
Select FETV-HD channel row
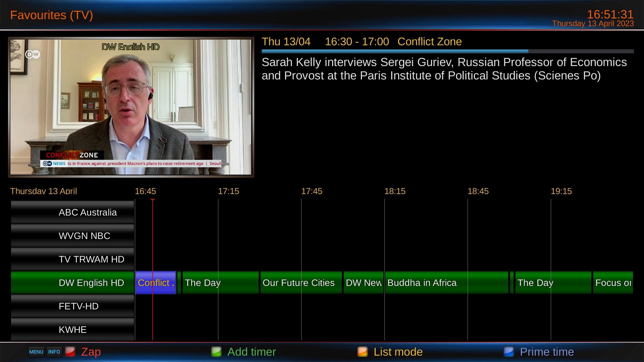point(72,306)
